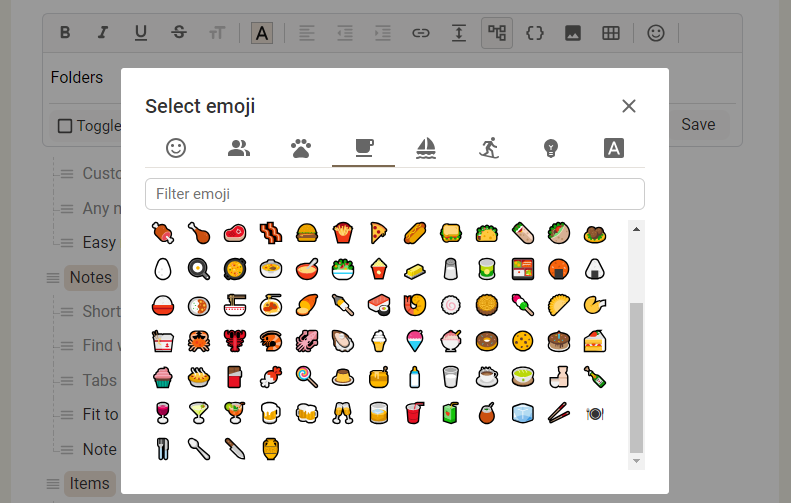Screen dimensions: 791x503
Task: Pick the cookie emoji
Action: coord(523,342)
